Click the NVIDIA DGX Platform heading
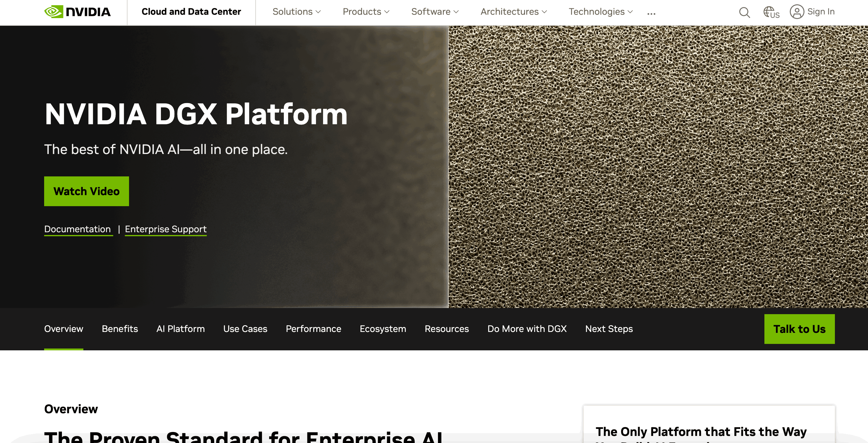The height and width of the screenshot is (443, 868). [x=196, y=114]
